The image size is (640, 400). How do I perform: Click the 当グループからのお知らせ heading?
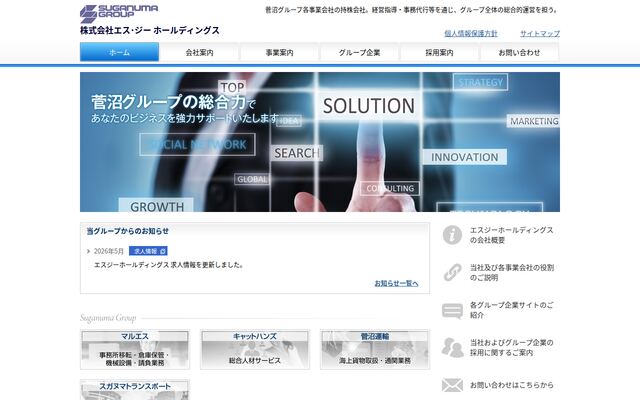point(128,231)
